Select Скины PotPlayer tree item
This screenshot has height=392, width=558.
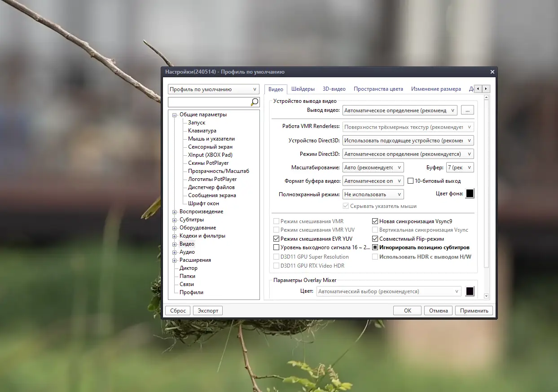(x=208, y=163)
